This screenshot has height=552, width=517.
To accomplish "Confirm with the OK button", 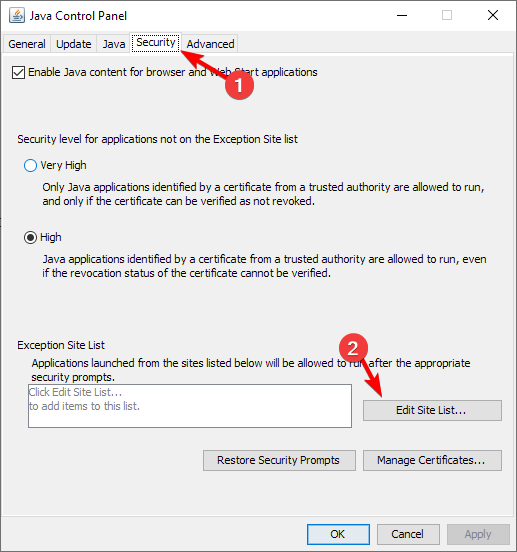I will coord(338,534).
